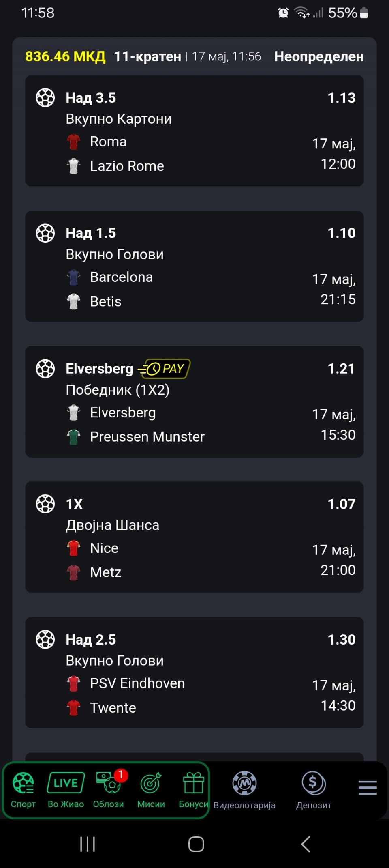The image size is (389, 868).
Task: Open the hamburger menu
Action: click(368, 788)
